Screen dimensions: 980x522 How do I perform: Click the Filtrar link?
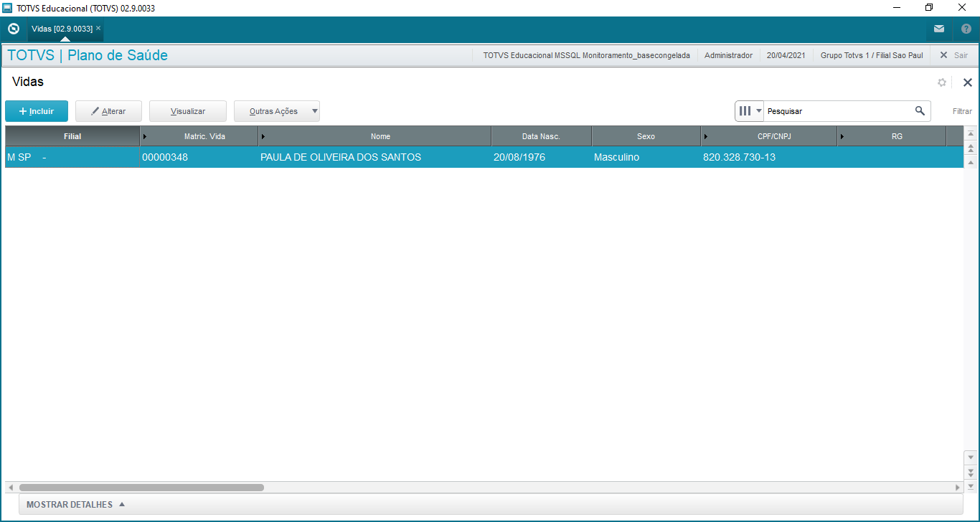(x=962, y=111)
